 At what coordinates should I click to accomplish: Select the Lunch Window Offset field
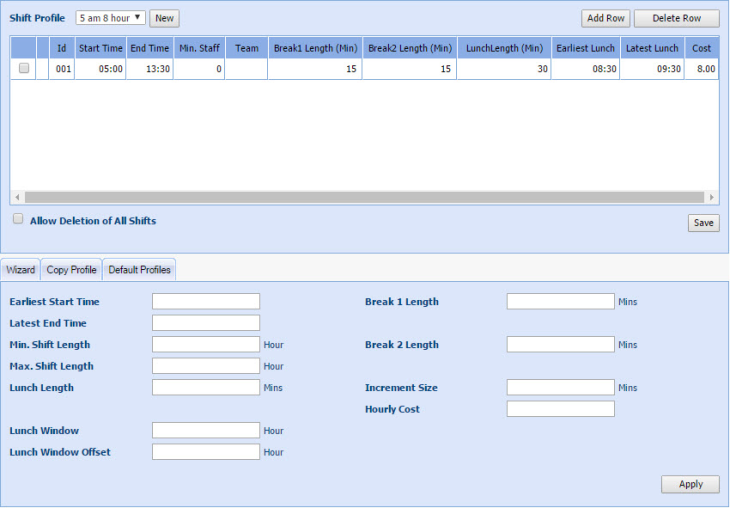205,452
